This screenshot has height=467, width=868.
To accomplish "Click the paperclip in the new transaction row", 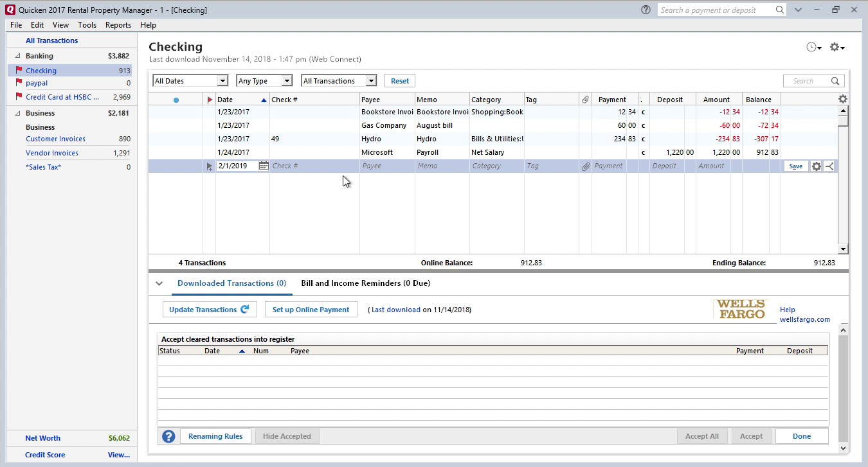I will (x=585, y=166).
